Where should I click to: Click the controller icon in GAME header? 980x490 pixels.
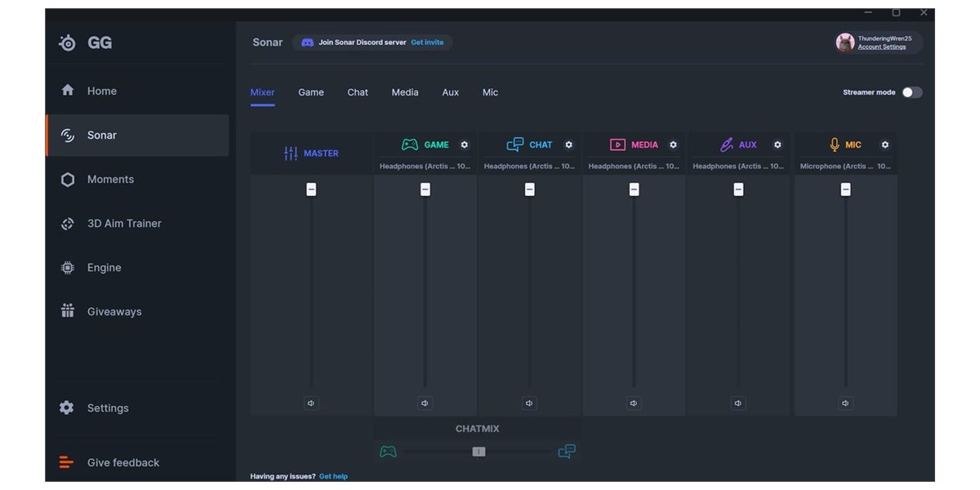pyautogui.click(x=409, y=145)
